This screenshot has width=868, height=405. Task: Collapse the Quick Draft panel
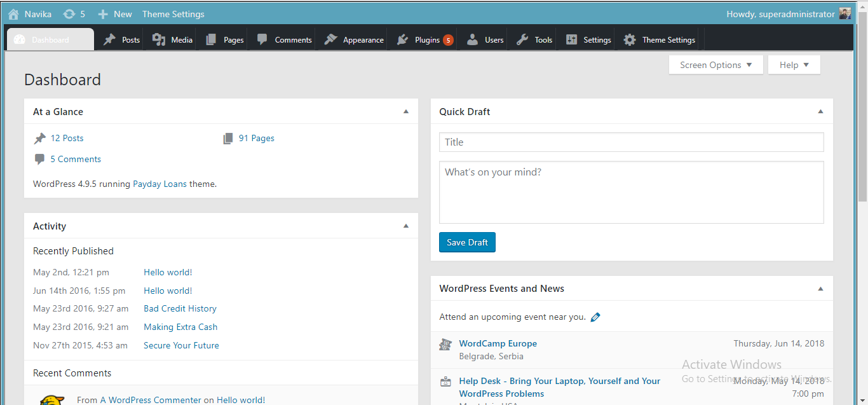(820, 112)
